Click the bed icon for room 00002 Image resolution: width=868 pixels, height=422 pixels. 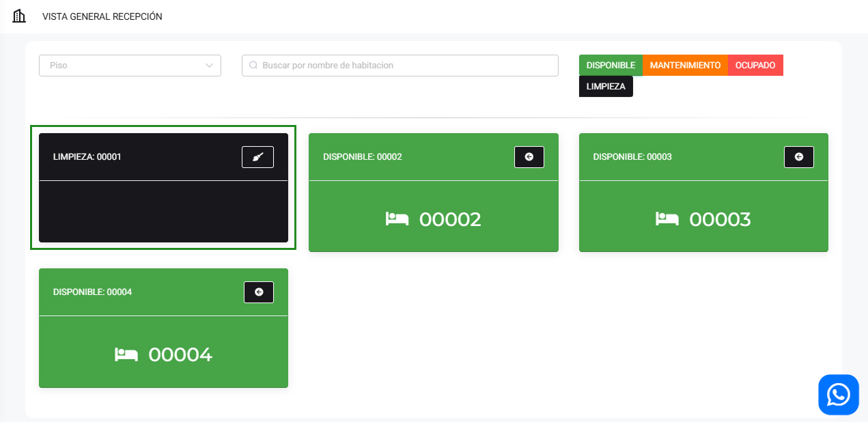[397, 219]
